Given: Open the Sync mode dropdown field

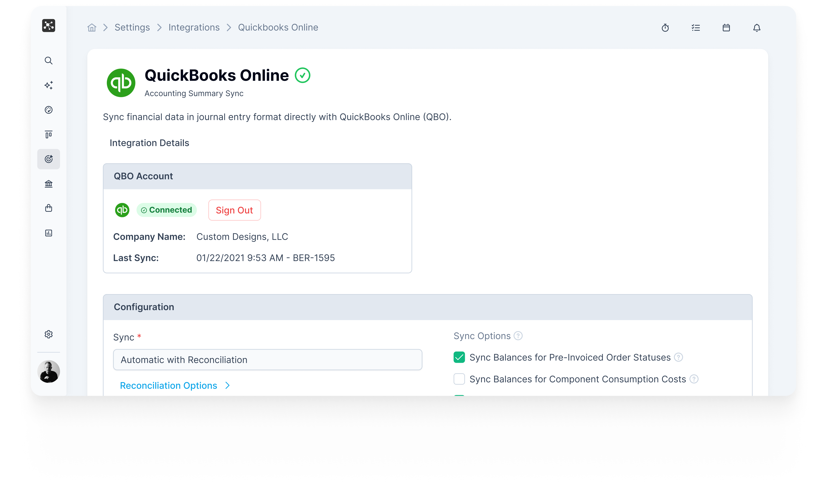Looking at the screenshot, I should pyautogui.click(x=267, y=360).
